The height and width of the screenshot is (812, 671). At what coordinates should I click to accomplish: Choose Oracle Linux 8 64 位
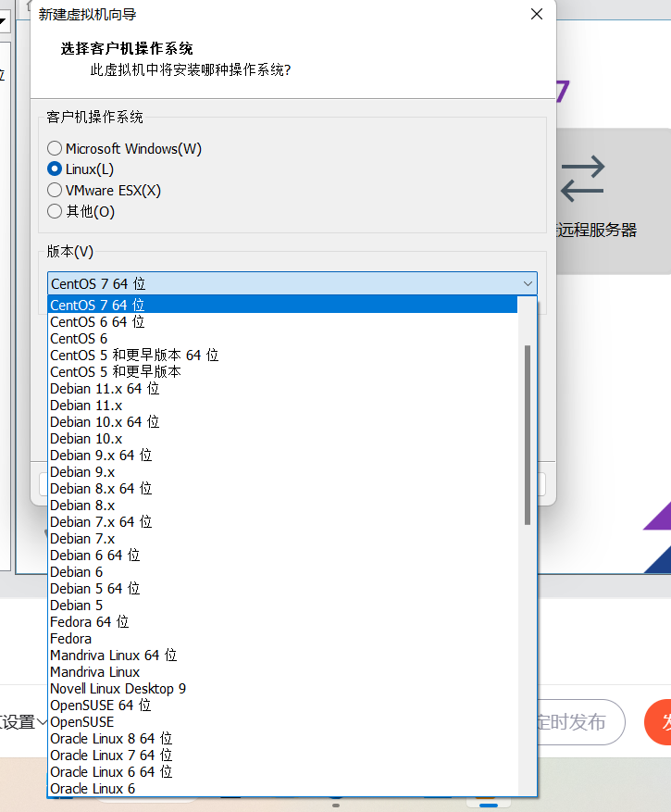coord(282,739)
